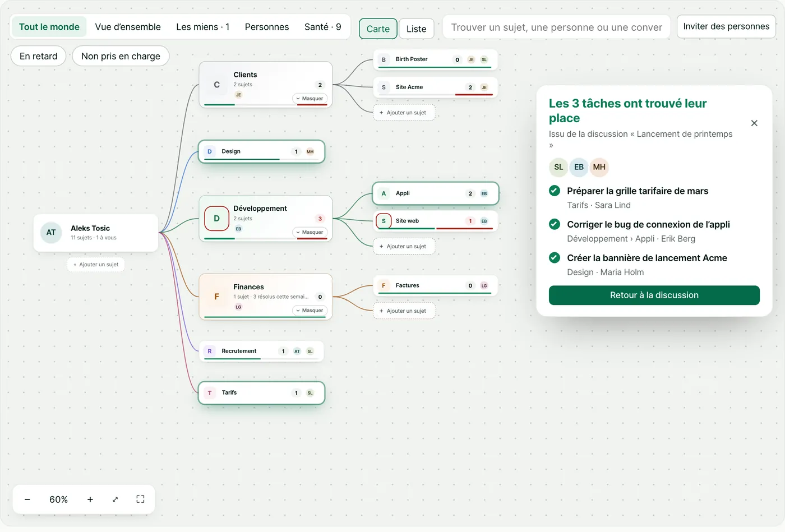Image resolution: width=785 pixels, height=532 pixels.
Task: Switch to Carte view
Action: (378, 29)
